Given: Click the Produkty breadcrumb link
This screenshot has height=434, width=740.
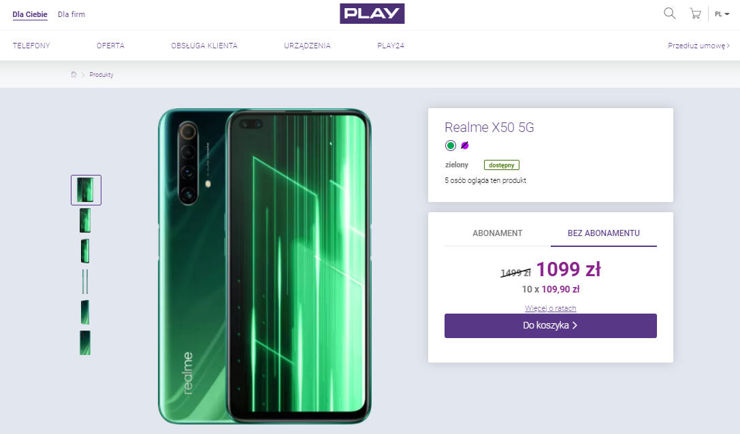Looking at the screenshot, I should 101,75.
